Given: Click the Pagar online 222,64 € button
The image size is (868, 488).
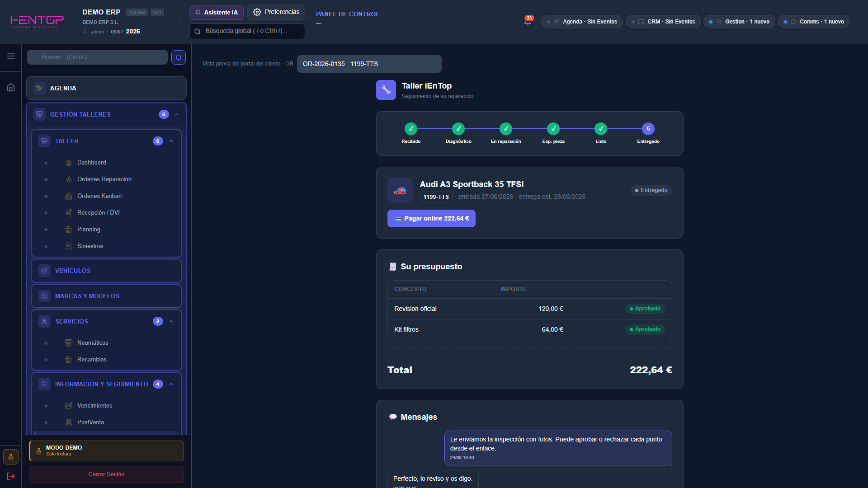Looking at the screenshot, I should coord(431,218).
